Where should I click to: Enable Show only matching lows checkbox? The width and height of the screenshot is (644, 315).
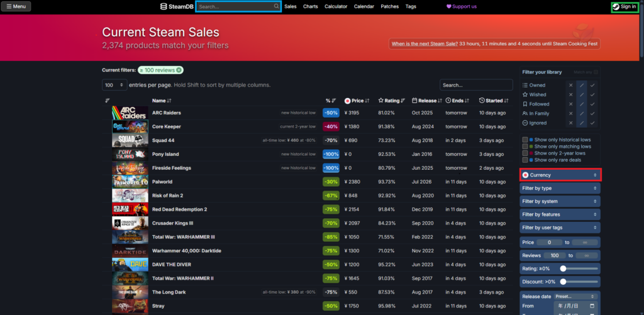pyautogui.click(x=525, y=146)
